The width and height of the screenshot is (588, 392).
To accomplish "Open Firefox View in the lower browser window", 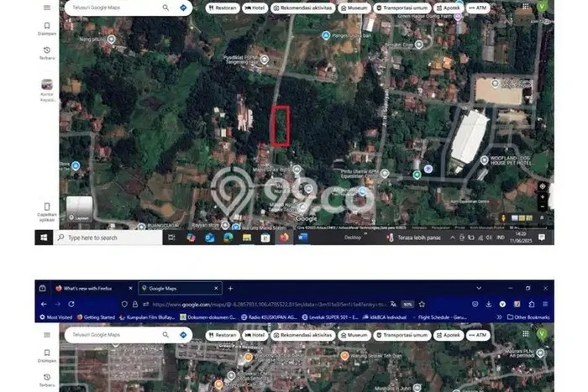I will click(42, 288).
